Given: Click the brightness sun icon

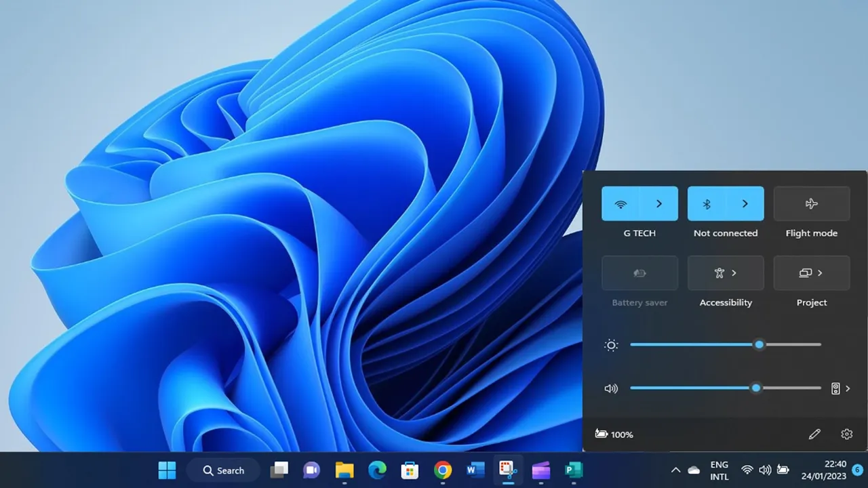Looking at the screenshot, I should pyautogui.click(x=611, y=345).
